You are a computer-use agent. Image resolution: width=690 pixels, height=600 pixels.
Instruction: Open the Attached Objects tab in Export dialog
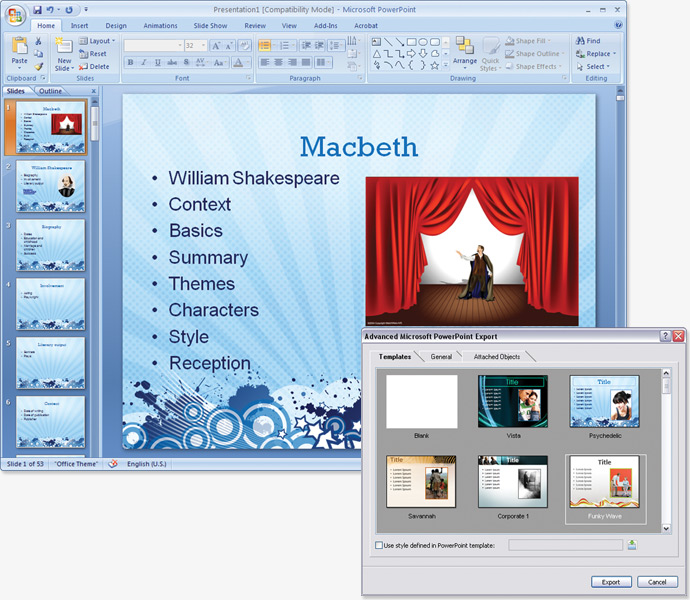[x=497, y=357]
